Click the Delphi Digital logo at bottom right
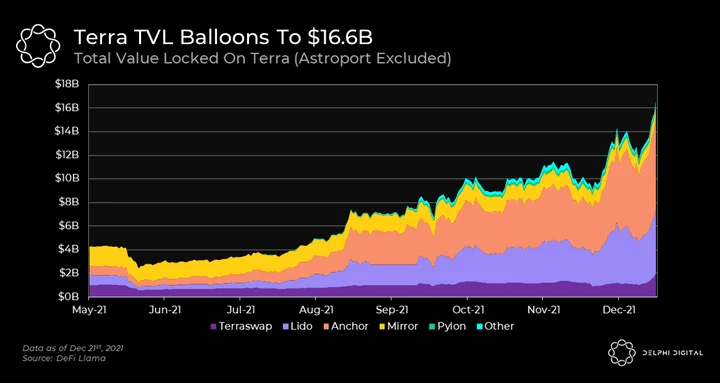This screenshot has width=720, height=383. coord(622,353)
